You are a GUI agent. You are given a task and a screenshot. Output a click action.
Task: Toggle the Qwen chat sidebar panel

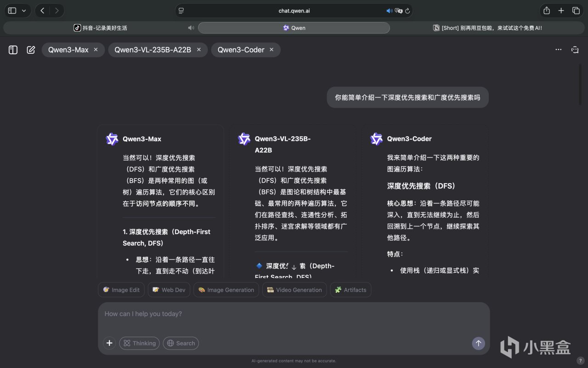pos(13,50)
